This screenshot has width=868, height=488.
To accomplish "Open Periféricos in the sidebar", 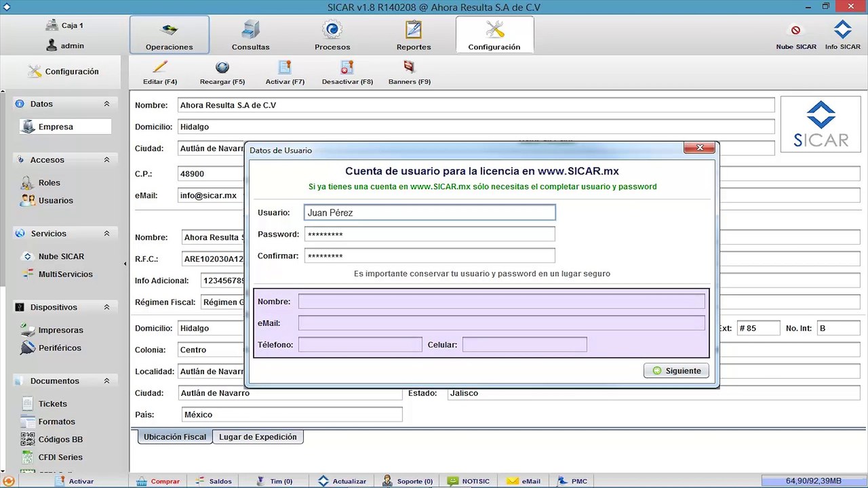I will click(51, 348).
